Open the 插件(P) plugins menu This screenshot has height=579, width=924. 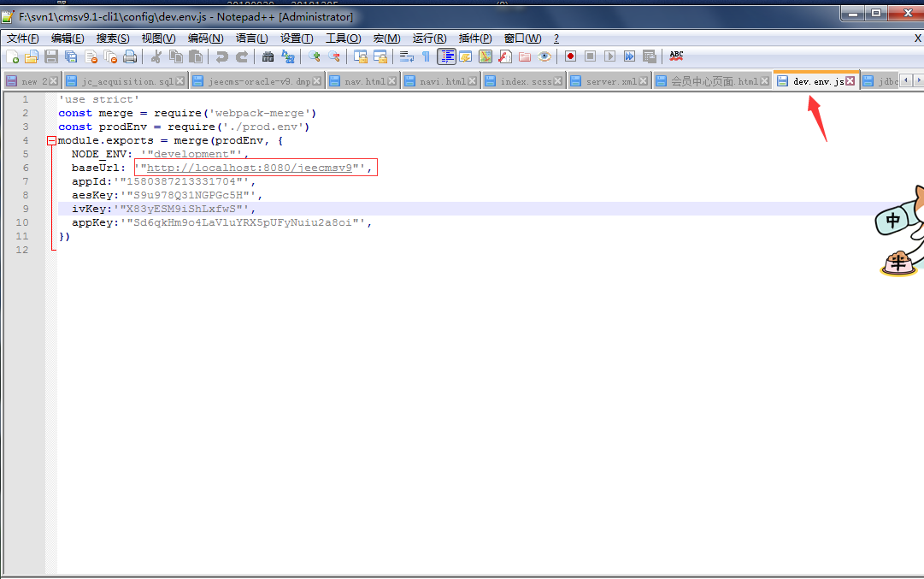[x=474, y=38]
